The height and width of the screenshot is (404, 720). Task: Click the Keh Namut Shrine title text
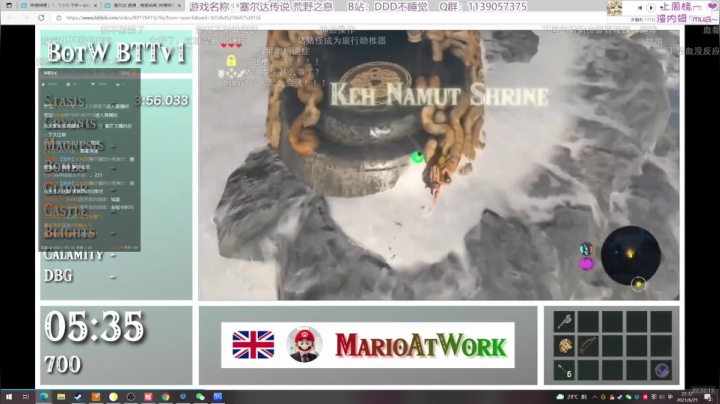click(439, 95)
